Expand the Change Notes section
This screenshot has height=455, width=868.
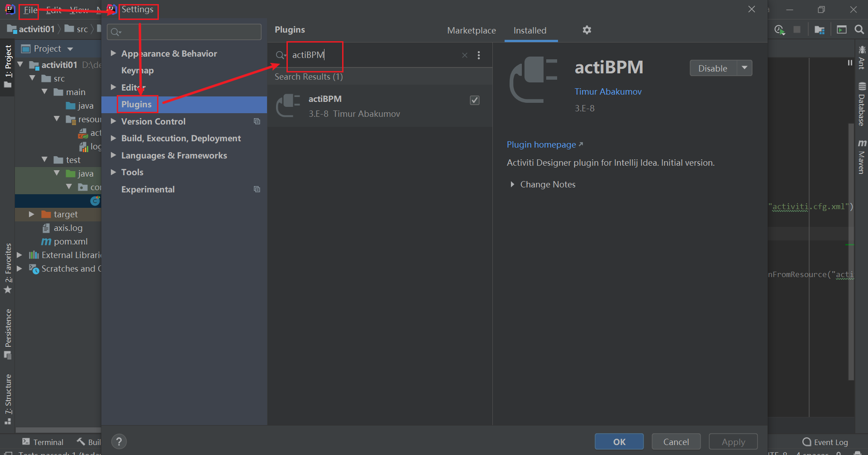(x=512, y=184)
